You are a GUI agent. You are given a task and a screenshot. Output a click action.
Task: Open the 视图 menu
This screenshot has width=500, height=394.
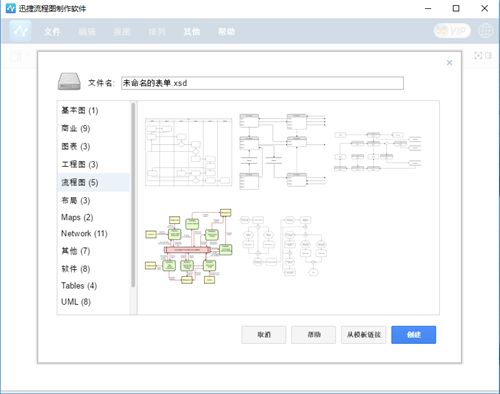click(x=122, y=32)
